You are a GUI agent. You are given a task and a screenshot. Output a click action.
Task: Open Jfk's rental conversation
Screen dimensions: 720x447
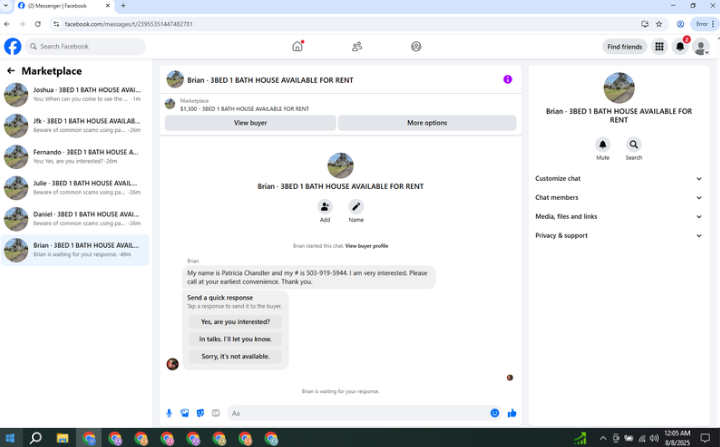click(x=75, y=125)
